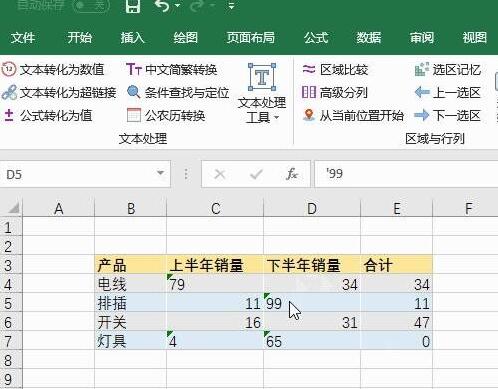Click the 文本转化为超链接 chain icon
Viewport: 498px width, 389px height.
click(x=9, y=92)
